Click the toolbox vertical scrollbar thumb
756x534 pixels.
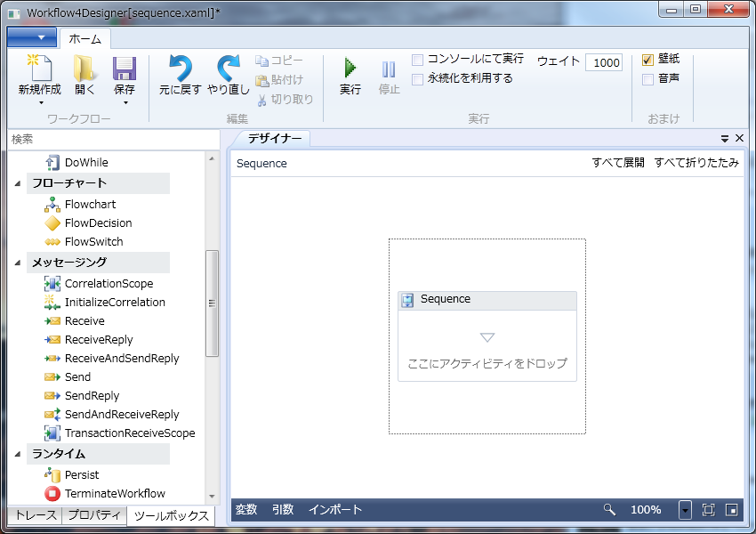click(x=212, y=303)
